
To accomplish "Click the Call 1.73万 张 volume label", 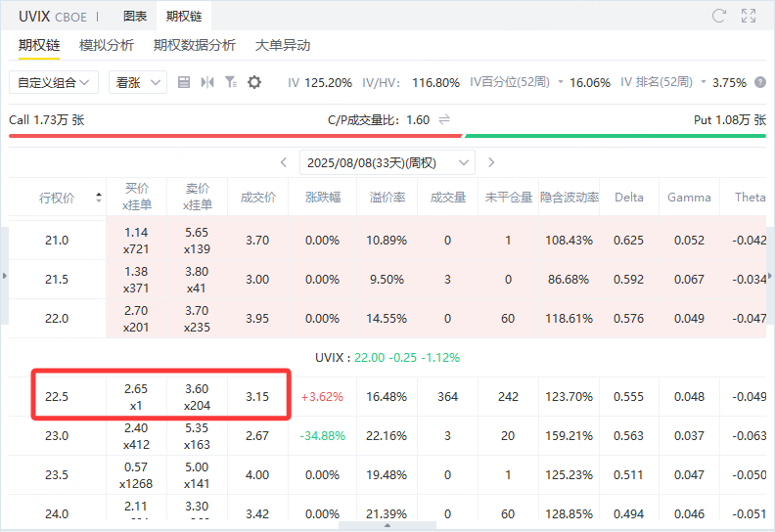I will click(x=46, y=120).
